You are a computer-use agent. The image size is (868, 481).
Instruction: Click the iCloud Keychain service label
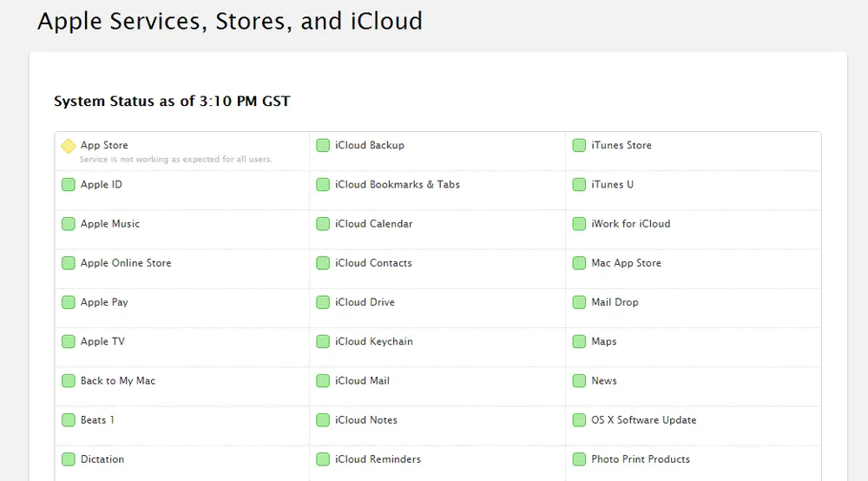coord(374,342)
